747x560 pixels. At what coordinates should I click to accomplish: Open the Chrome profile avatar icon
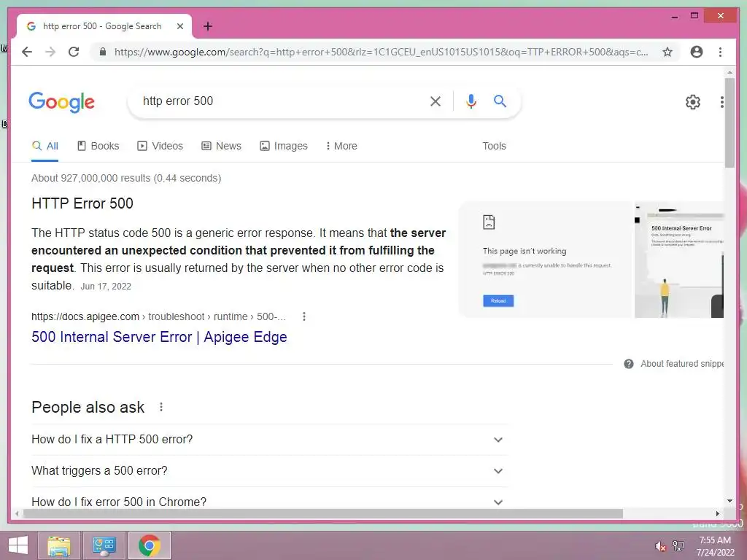click(x=697, y=52)
